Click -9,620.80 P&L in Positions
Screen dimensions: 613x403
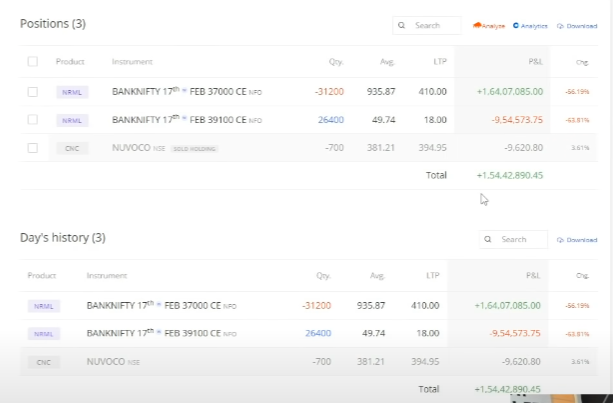523,148
